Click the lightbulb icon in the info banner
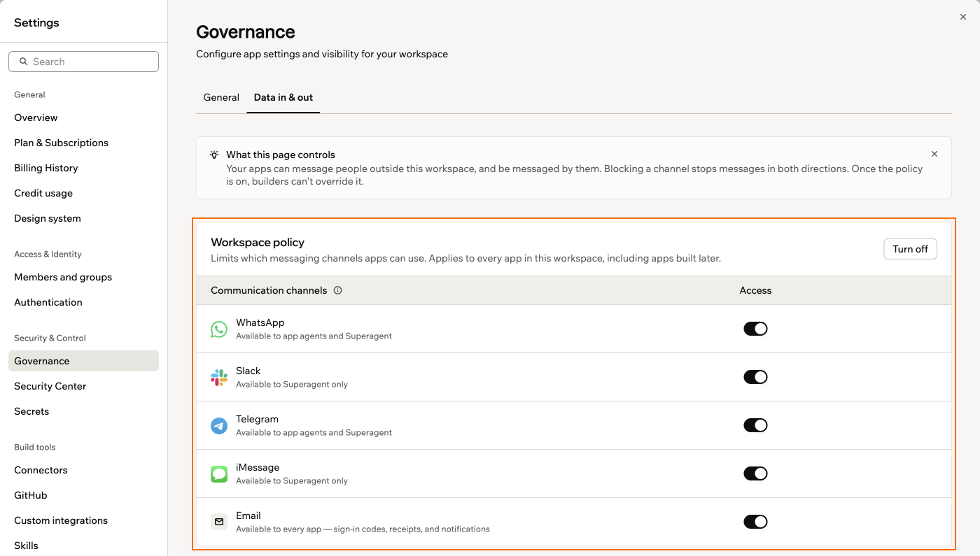Image resolution: width=980 pixels, height=556 pixels. point(214,155)
